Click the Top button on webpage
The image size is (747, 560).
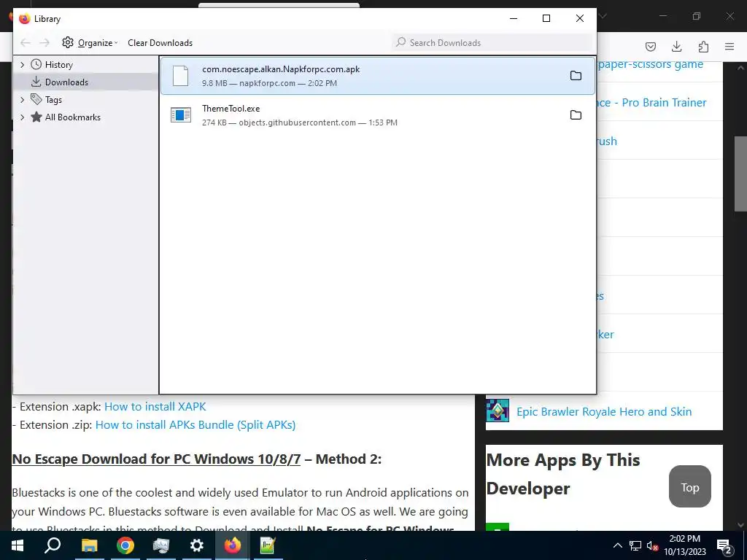click(x=690, y=486)
